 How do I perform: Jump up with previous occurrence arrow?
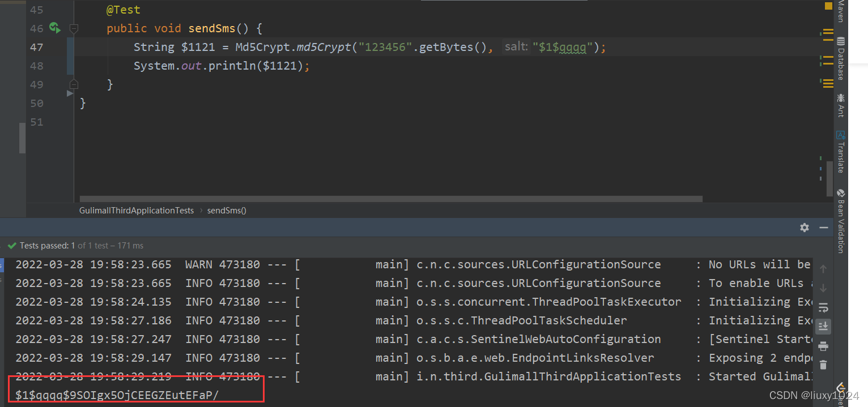[823, 268]
